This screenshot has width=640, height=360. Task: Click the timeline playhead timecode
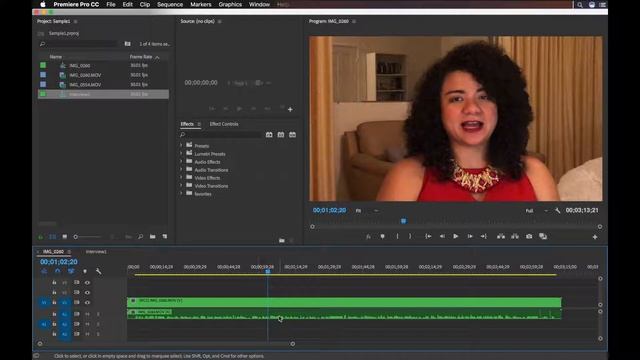coord(59,262)
